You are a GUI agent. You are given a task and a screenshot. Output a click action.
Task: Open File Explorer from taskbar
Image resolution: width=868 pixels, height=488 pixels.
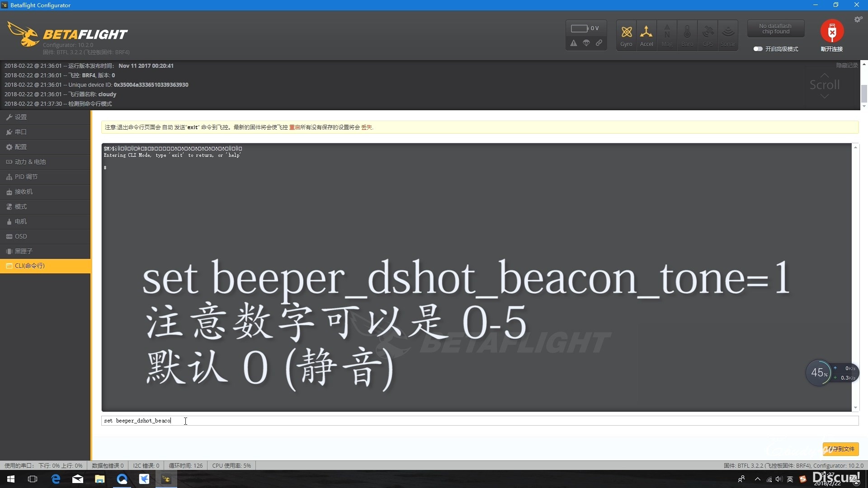pyautogui.click(x=100, y=479)
